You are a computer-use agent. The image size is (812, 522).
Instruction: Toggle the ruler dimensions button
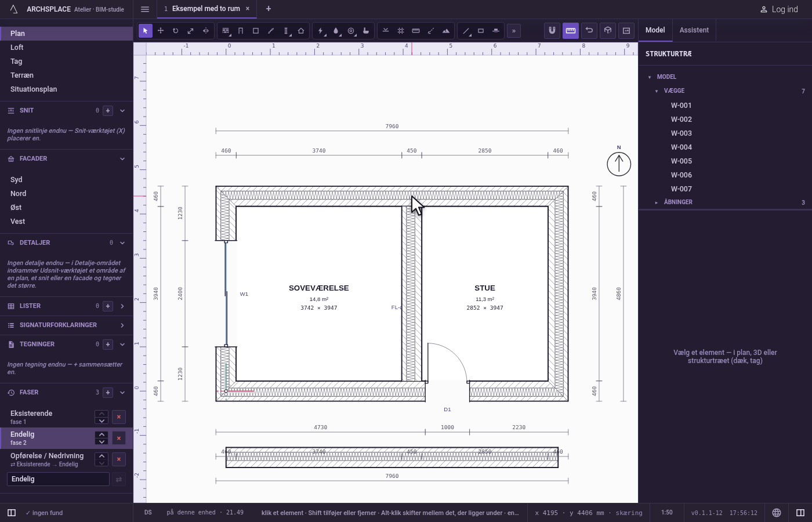571,31
